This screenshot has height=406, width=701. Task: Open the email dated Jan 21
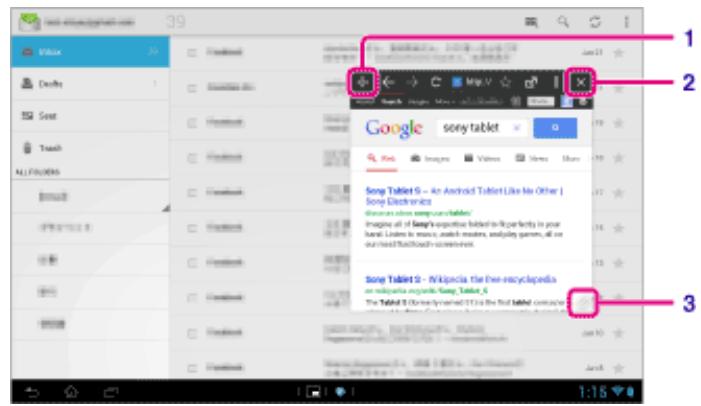click(x=407, y=53)
